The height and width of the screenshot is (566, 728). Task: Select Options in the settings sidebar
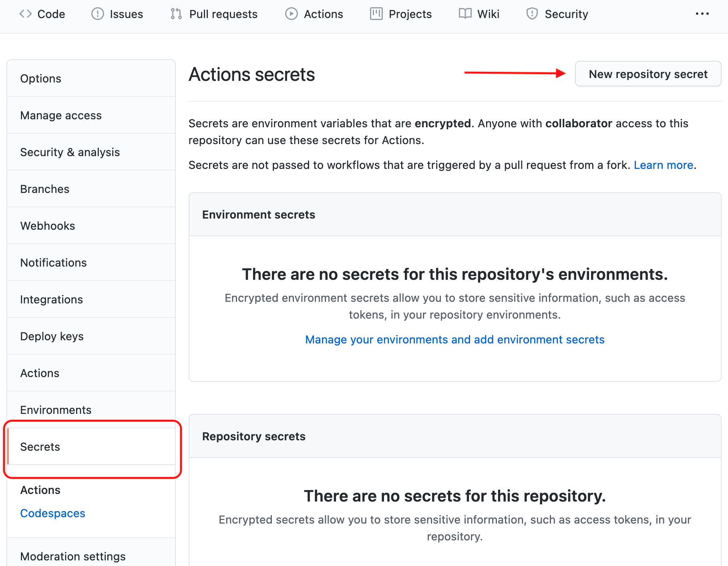[x=41, y=78]
